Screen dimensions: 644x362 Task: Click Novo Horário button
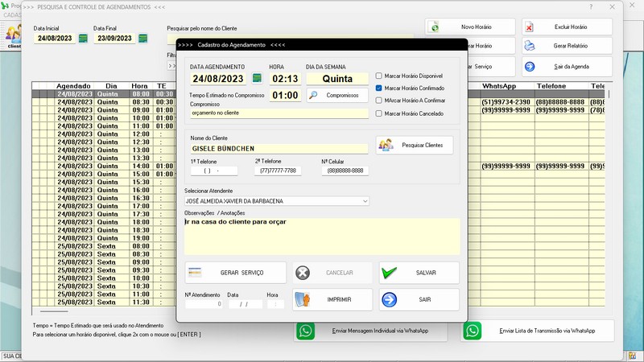tap(470, 27)
